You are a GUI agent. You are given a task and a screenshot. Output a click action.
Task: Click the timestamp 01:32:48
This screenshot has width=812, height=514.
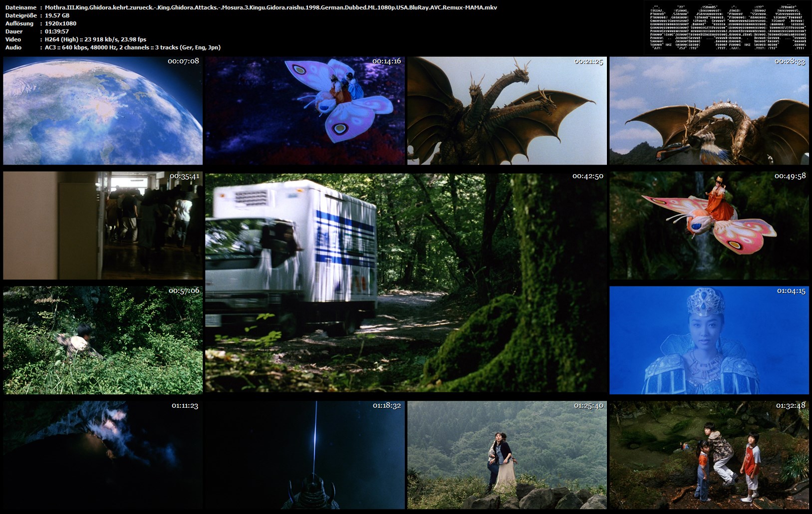791,406
